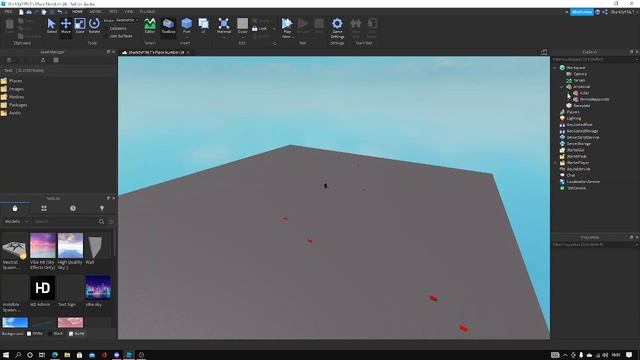
Task: Switch to the TEST ribbon tab
Action: (x=113, y=12)
